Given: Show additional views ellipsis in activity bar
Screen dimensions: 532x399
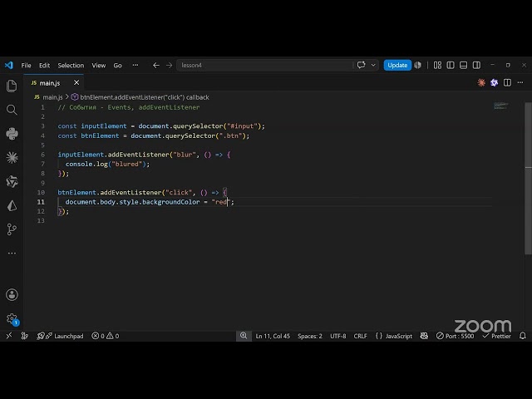Looking at the screenshot, I should (x=12, y=253).
